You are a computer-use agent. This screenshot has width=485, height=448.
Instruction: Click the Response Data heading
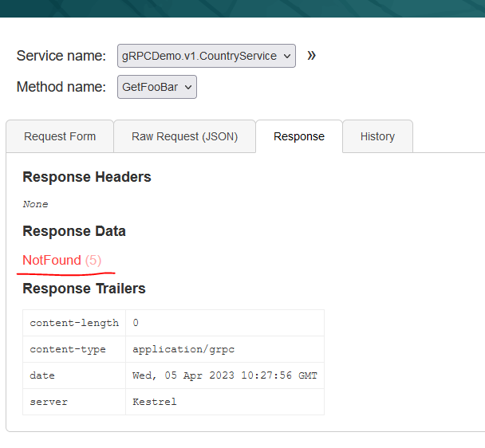(74, 231)
